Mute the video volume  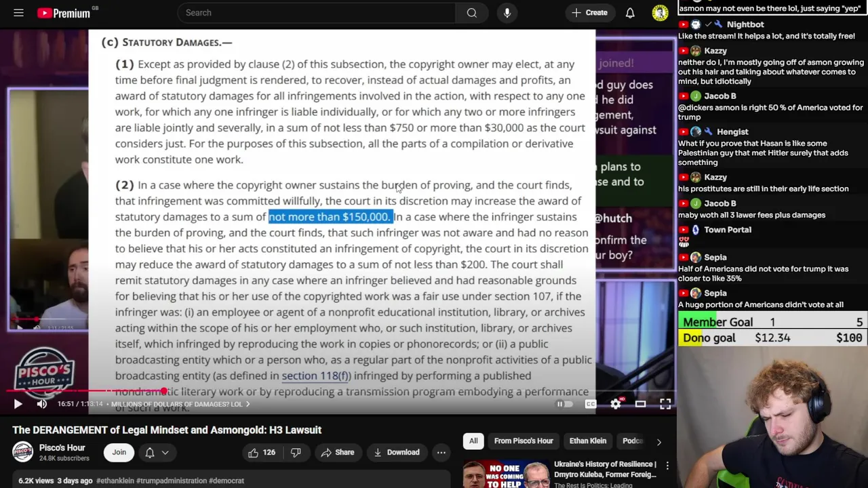(x=42, y=404)
